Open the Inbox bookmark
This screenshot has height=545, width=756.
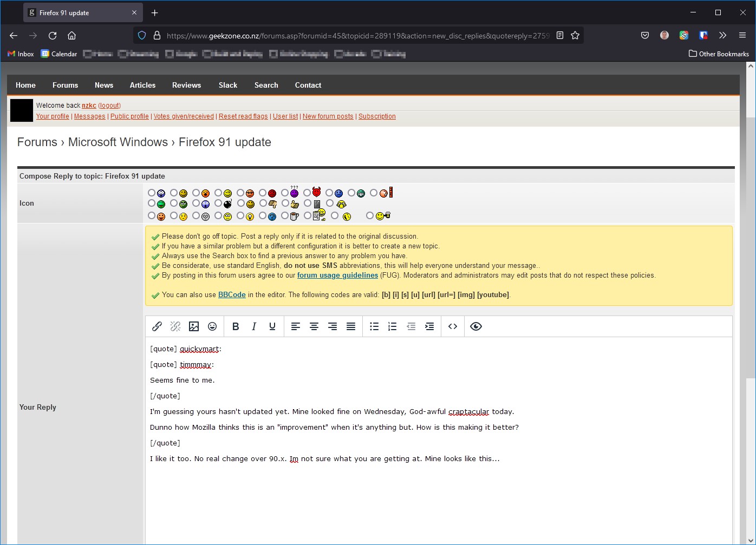click(x=21, y=54)
